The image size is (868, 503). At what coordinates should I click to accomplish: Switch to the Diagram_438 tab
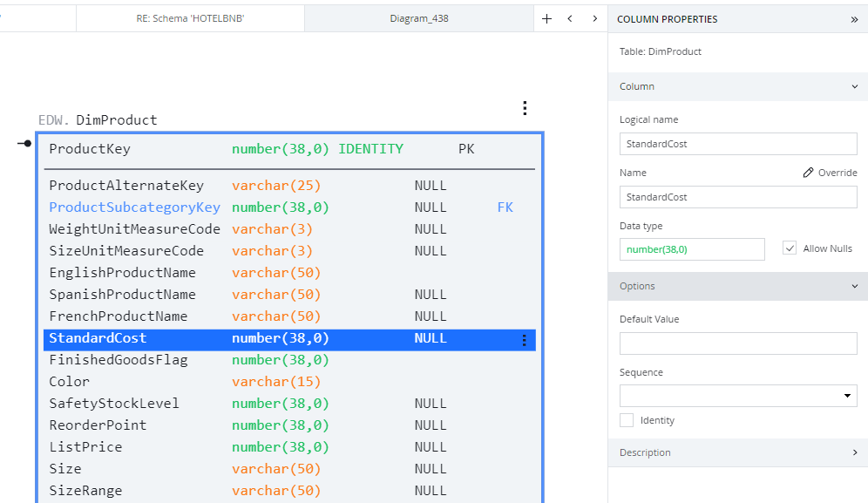click(419, 18)
